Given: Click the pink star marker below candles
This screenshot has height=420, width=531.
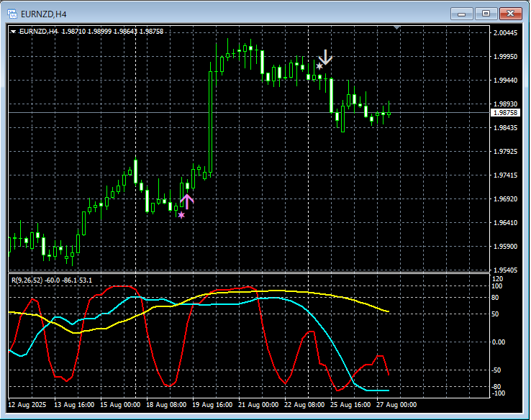Looking at the screenshot, I should click(181, 215).
